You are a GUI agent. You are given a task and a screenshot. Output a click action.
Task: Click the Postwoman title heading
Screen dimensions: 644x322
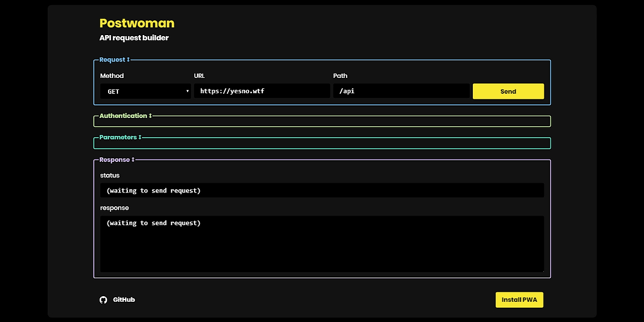pyautogui.click(x=137, y=23)
